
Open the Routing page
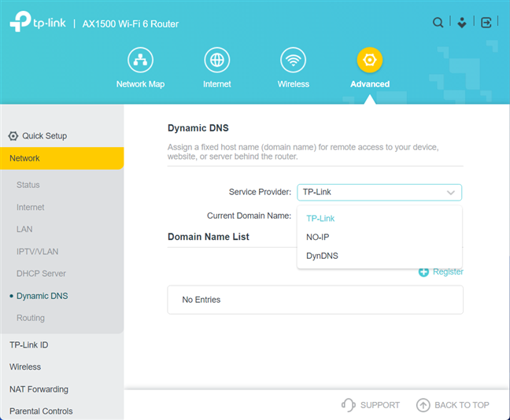(31, 318)
